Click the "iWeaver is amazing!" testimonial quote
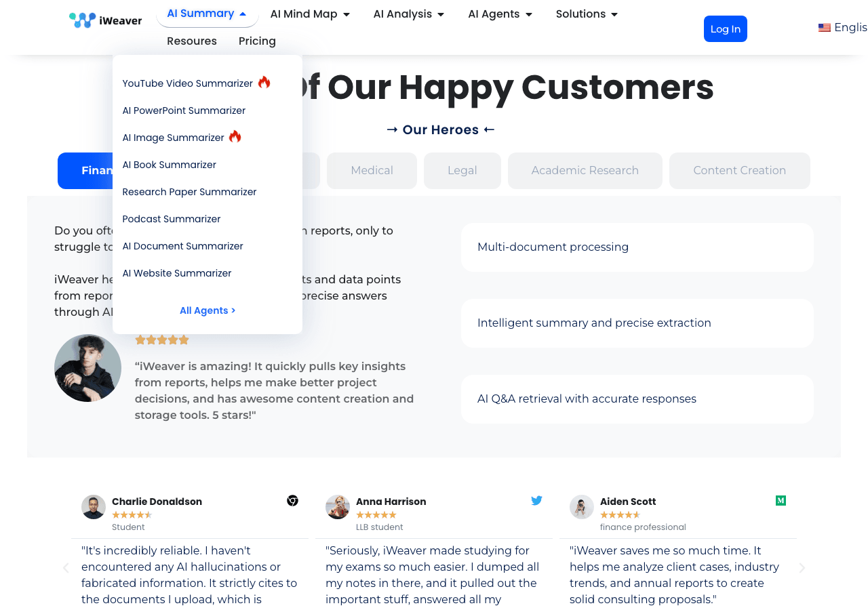 click(274, 390)
